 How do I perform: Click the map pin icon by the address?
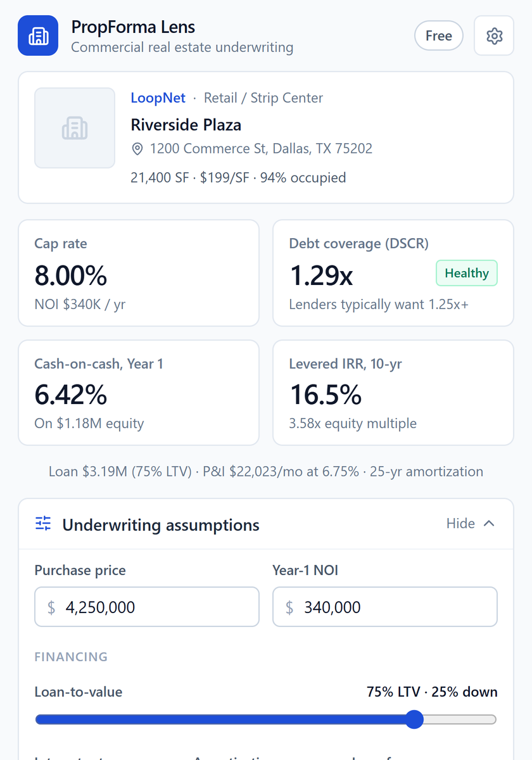click(x=137, y=149)
